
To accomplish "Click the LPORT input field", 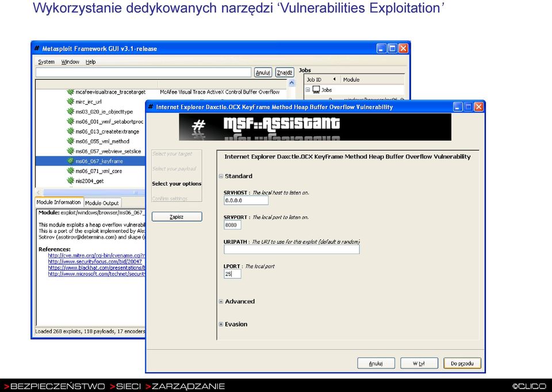I will pyautogui.click(x=232, y=274).
